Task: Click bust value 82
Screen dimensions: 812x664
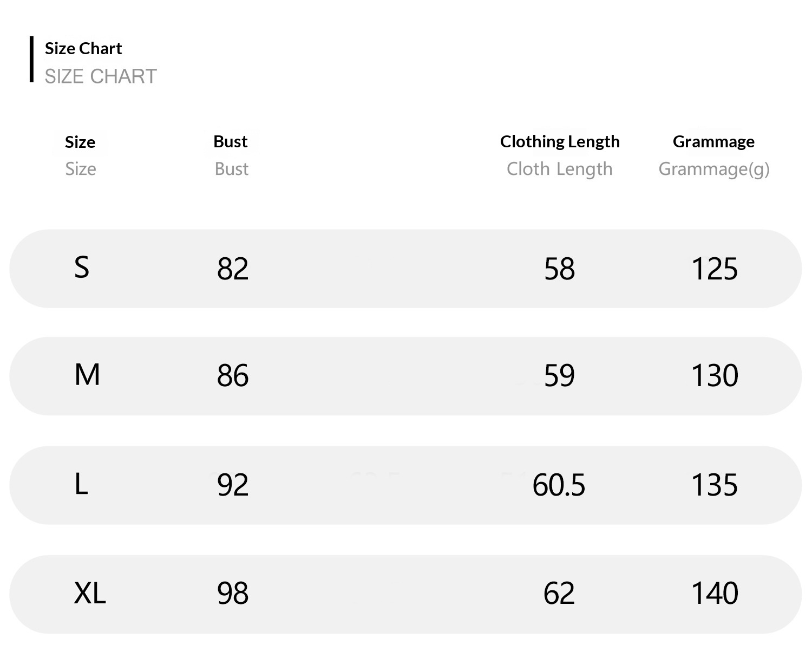Action: [x=233, y=269]
